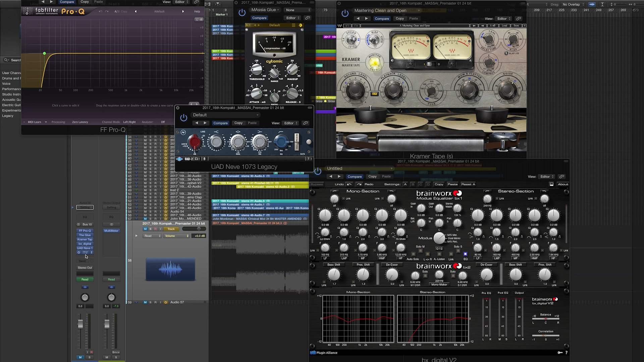
Task: Open The Glue insert slot
Action: (x=85, y=235)
